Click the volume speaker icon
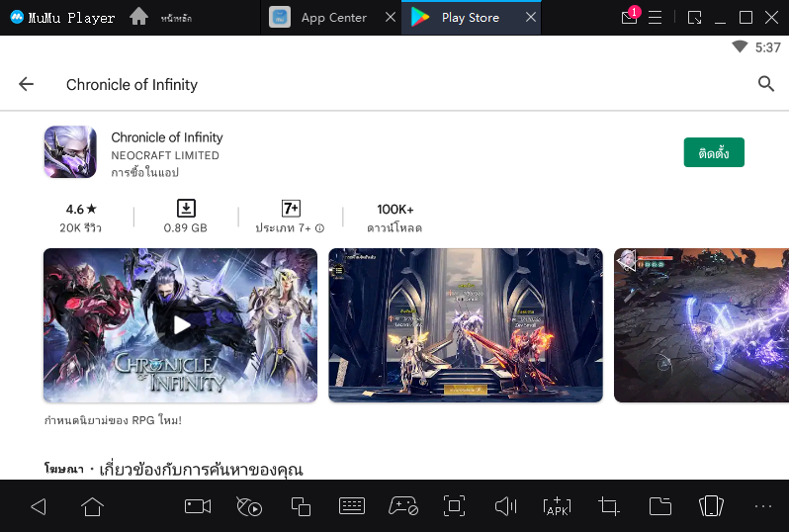The image size is (789, 532). coord(505,506)
